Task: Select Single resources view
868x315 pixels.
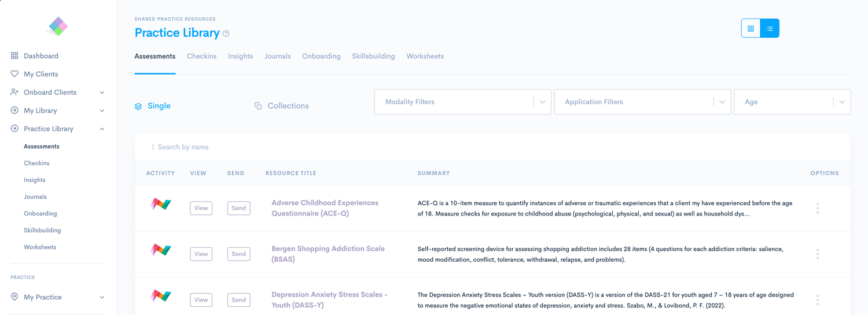Action: (x=153, y=106)
